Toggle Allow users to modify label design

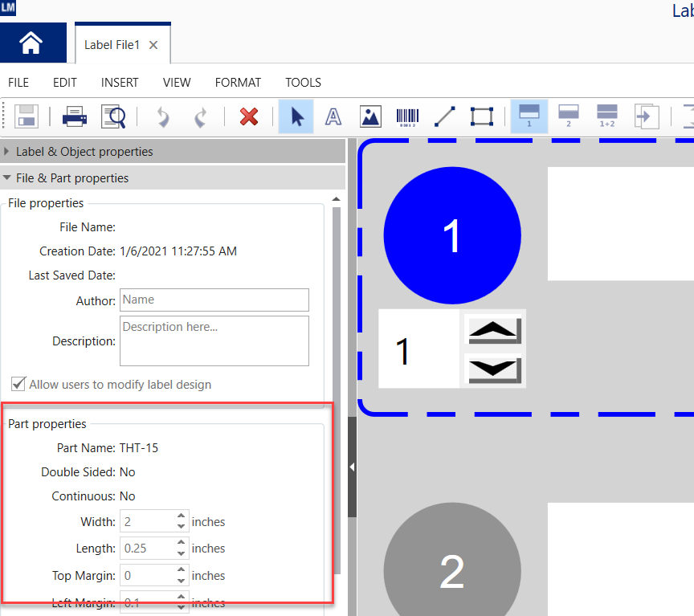click(18, 384)
